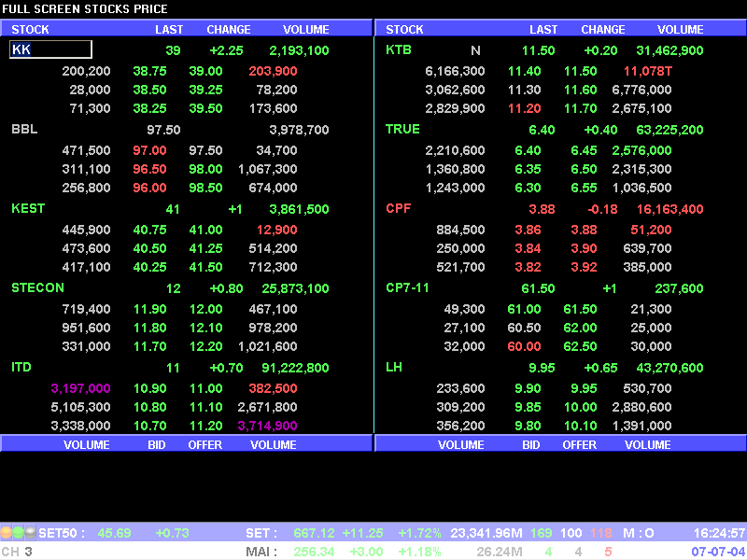Screen dimensions: 747x560
Task: Click the orange status light in status bar
Action: 6,532
